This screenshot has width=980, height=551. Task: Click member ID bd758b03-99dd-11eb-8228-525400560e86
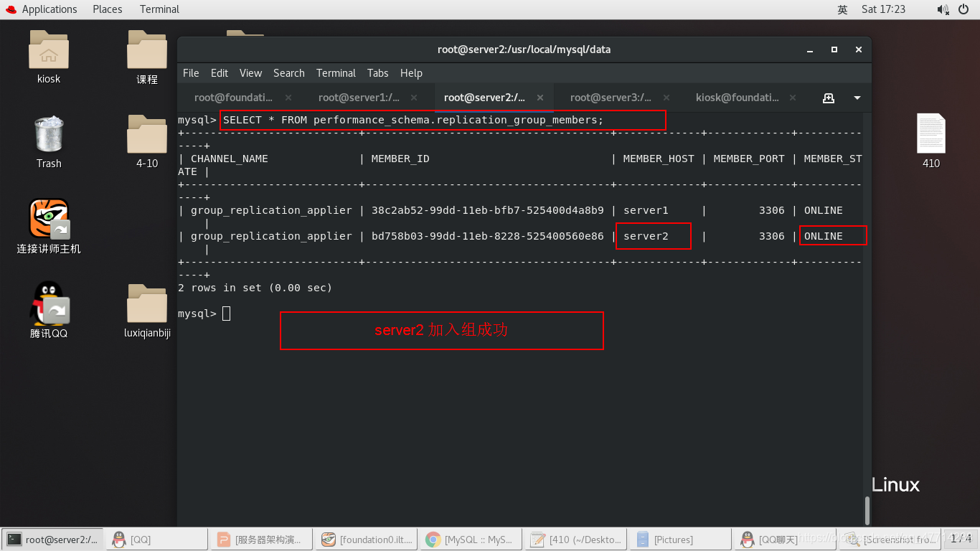point(487,236)
